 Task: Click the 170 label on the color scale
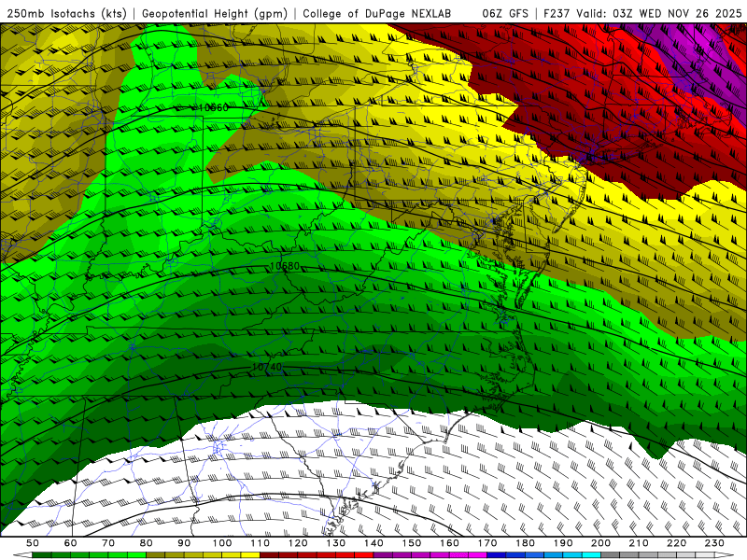tap(487, 543)
